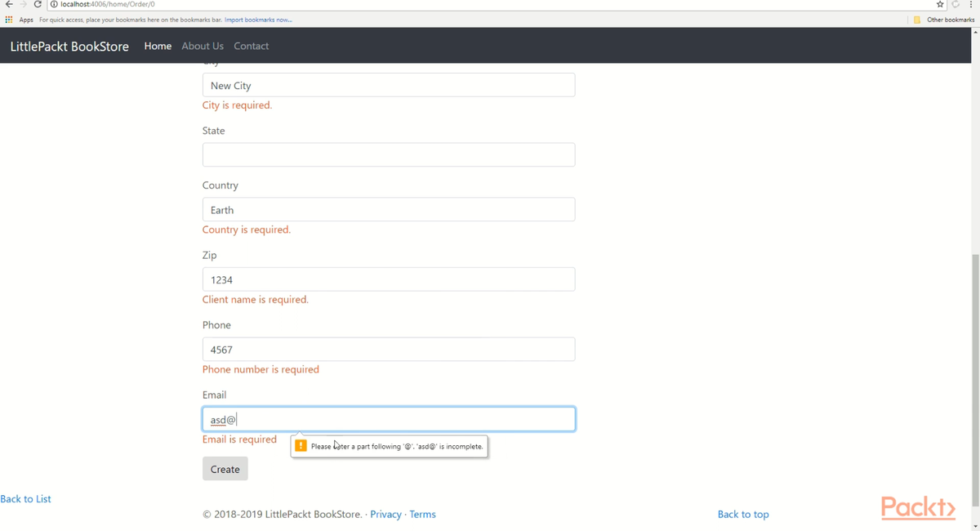Screen dimensions: 980x531
Task: Focus the empty State input field
Action: click(x=389, y=154)
